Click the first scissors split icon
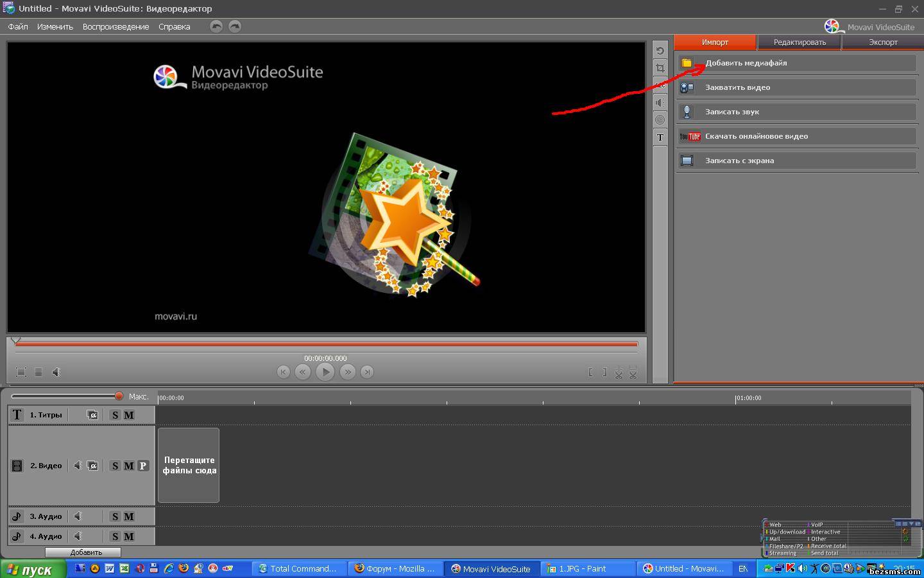 tap(619, 372)
